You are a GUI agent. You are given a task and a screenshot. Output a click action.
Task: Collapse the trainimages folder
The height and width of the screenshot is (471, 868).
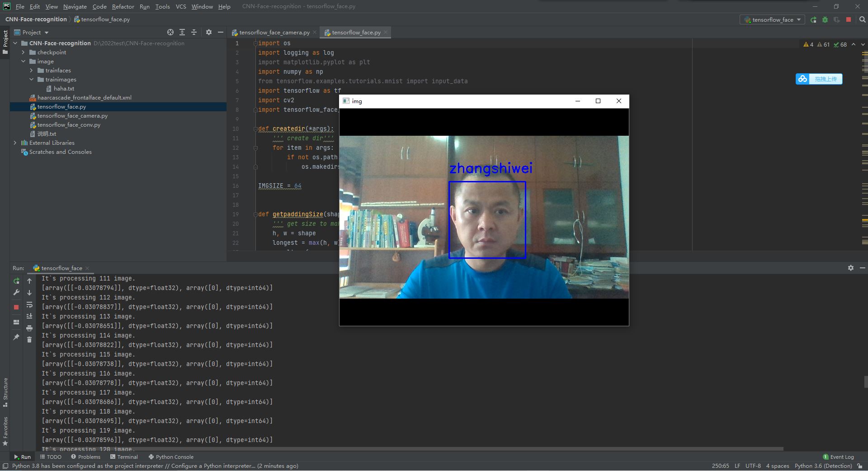(31, 80)
